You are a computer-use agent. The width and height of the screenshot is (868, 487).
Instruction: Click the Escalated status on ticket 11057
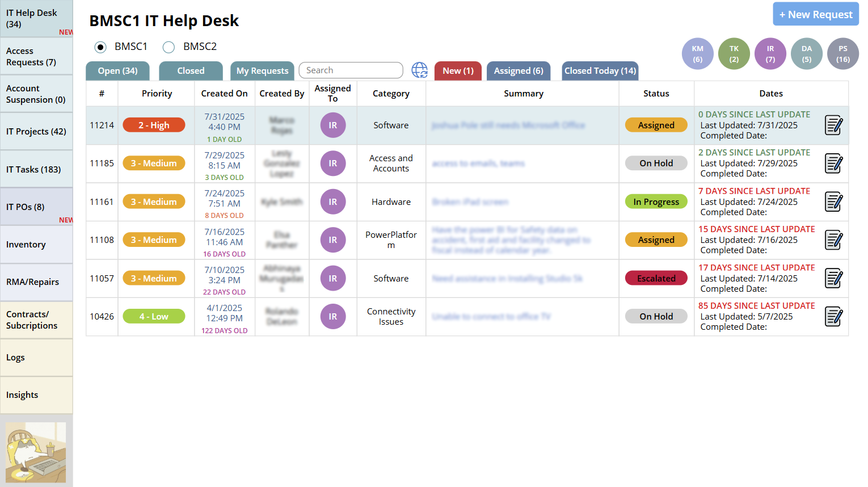point(656,279)
